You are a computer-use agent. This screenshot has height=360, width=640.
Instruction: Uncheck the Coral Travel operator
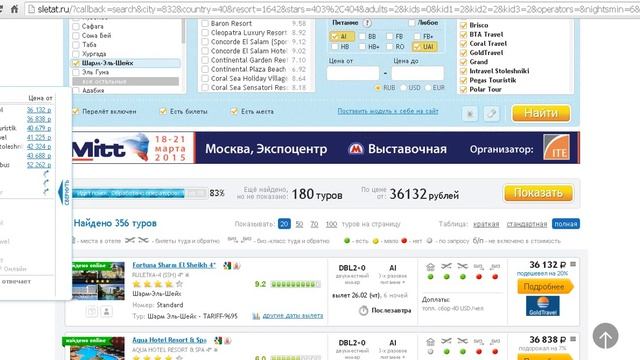463,44
